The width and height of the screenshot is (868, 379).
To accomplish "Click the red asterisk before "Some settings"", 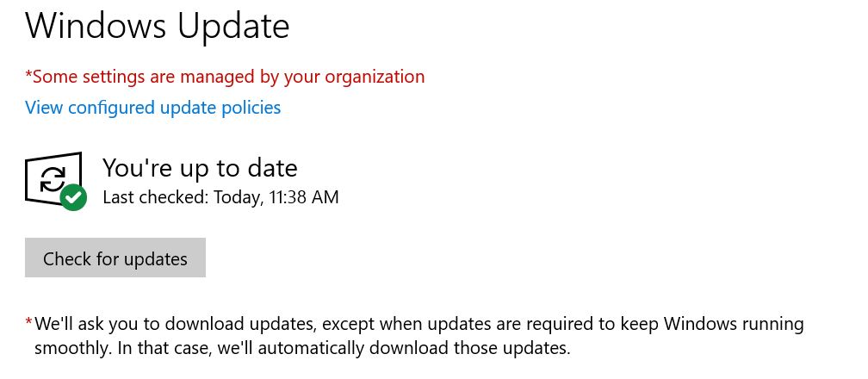I will coord(28,75).
